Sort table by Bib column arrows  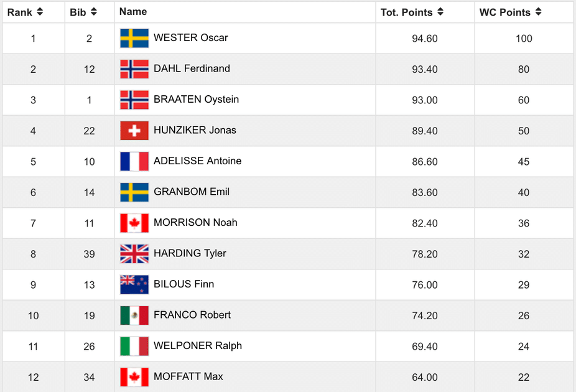click(x=94, y=12)
